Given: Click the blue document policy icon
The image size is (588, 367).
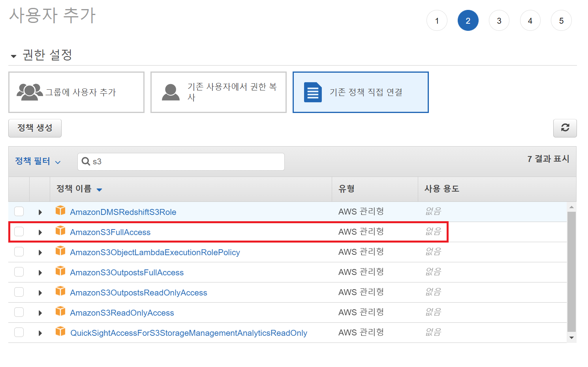Looking at the screenshot, I should tap(313, 92).
